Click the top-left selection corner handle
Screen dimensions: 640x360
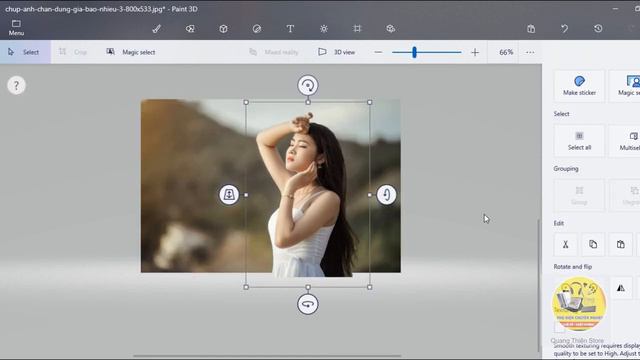coord(246,102)
